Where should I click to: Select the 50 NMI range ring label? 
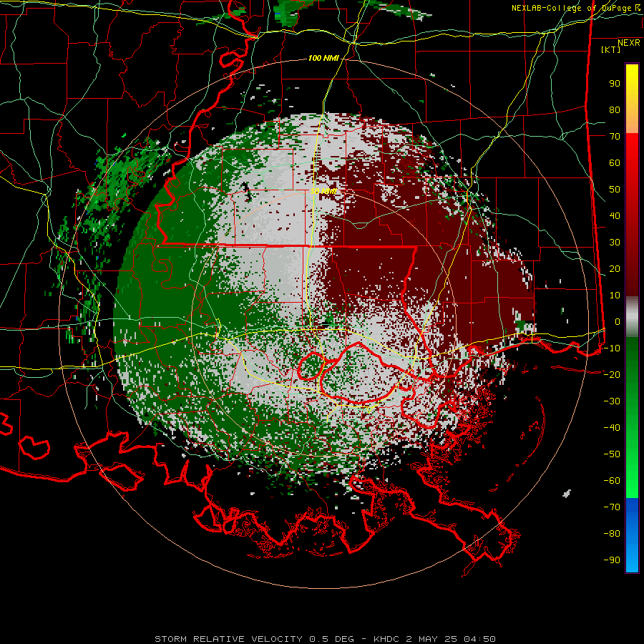[323, 191]
